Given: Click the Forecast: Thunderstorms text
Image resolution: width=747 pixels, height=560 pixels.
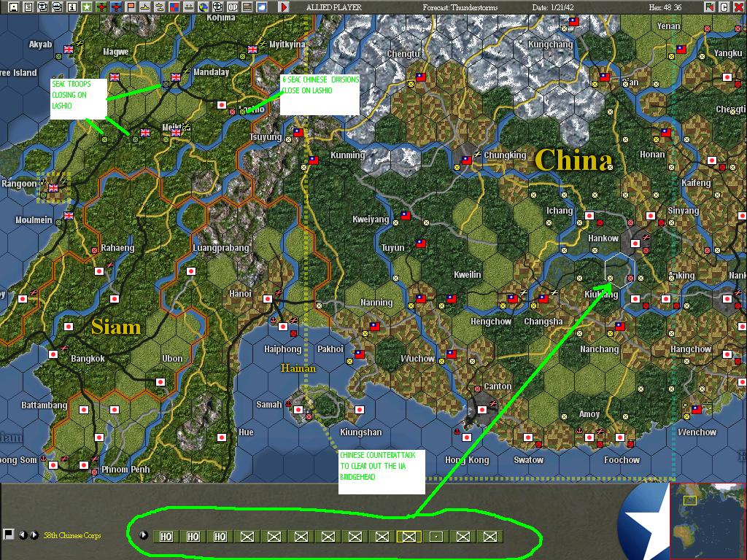Looking at the screenshot, I should (x=460, y=7).
